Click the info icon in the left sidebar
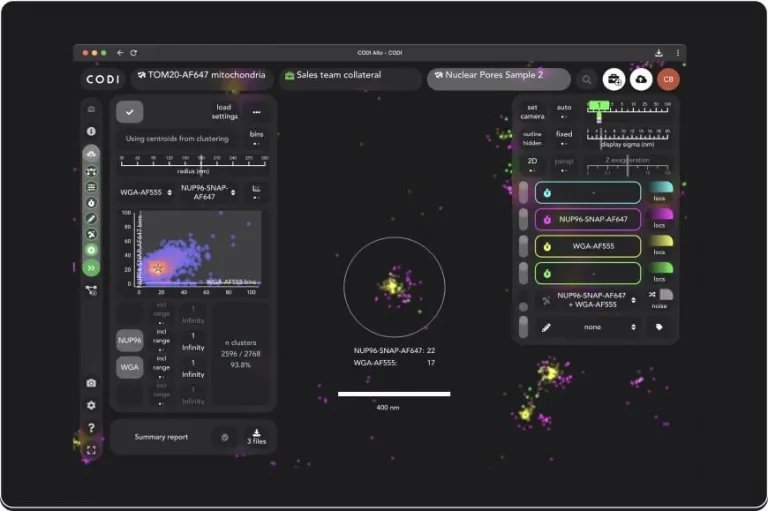The image size is (768, 511). click(91, 131)
